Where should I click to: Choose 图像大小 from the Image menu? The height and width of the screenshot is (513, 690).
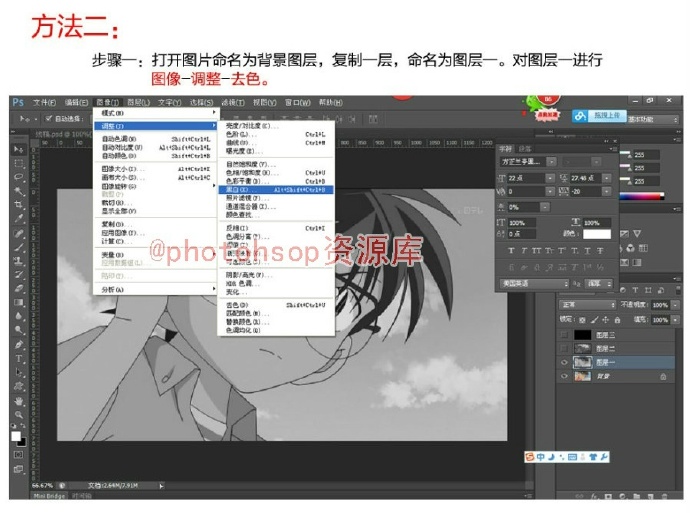pyautogui.click(x=156, y=169)
